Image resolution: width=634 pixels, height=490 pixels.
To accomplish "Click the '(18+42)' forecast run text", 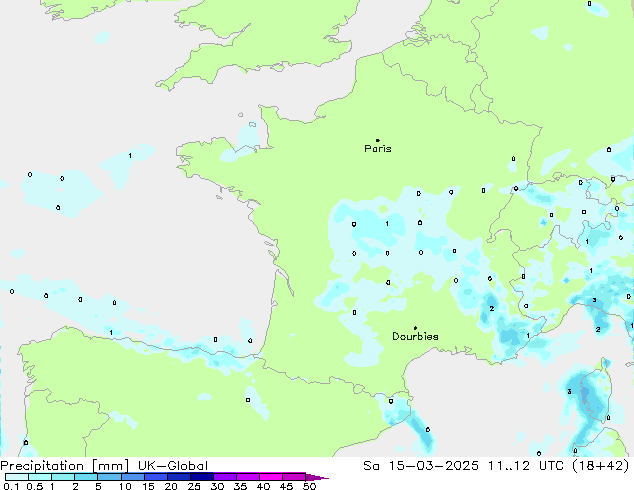I will (x=602, y=466).
